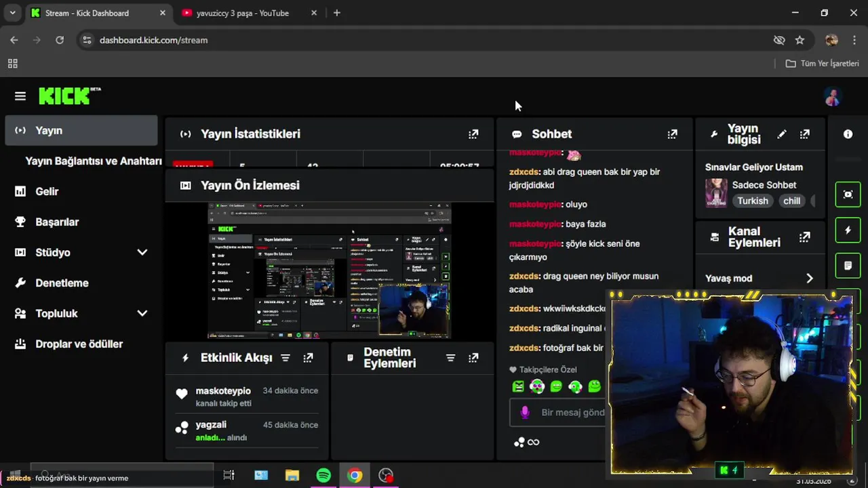This screenshot has height=488, width=868.
Task: Open Chrome browser profile avatar
Action: (x=831, y=40)
